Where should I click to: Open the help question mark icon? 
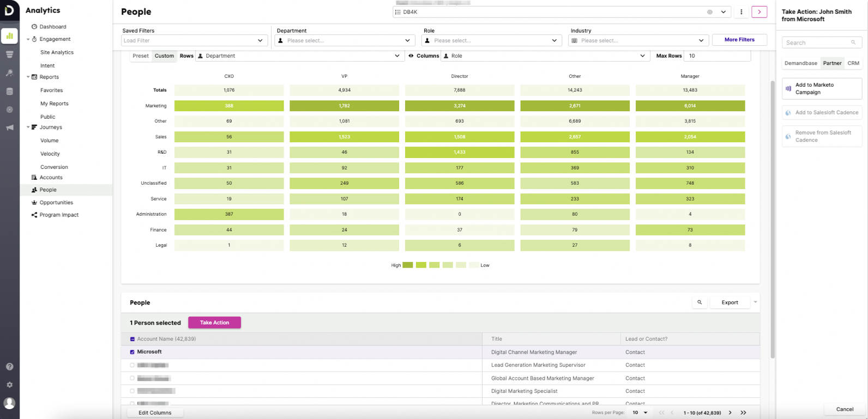[x=9, y=367]
